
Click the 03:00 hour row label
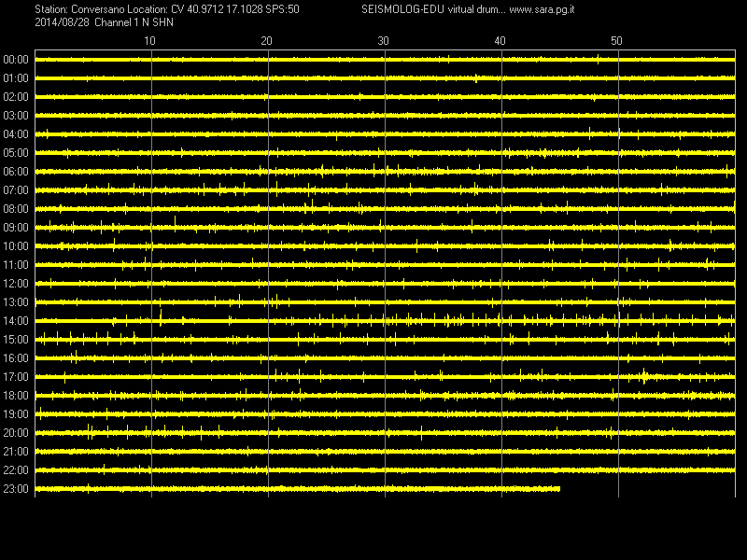point(16,116)
